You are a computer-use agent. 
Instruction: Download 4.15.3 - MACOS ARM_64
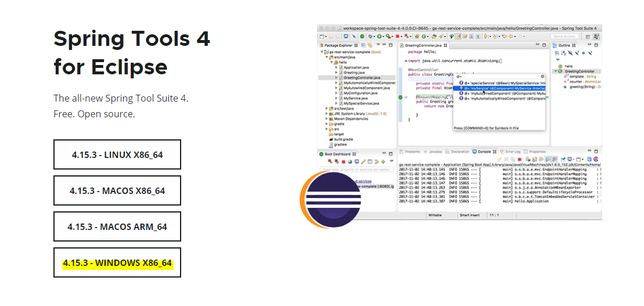(x=117, y=226)
